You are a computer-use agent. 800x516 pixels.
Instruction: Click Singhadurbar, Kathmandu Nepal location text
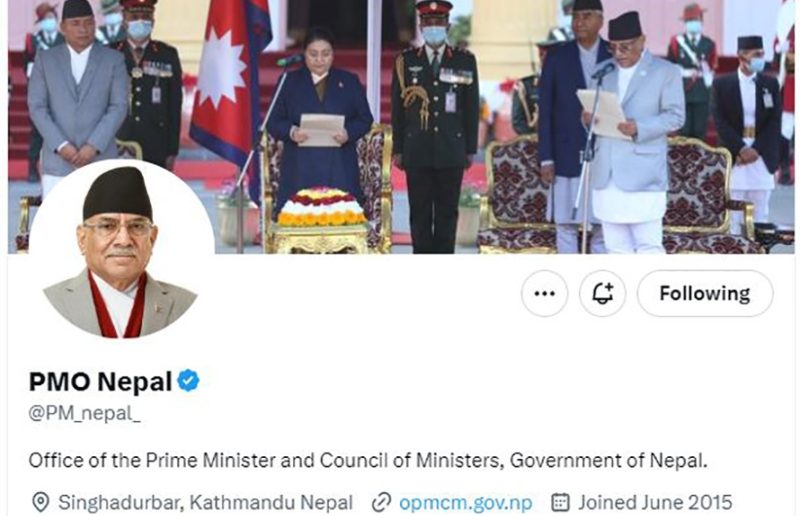(x=205, y=503)
